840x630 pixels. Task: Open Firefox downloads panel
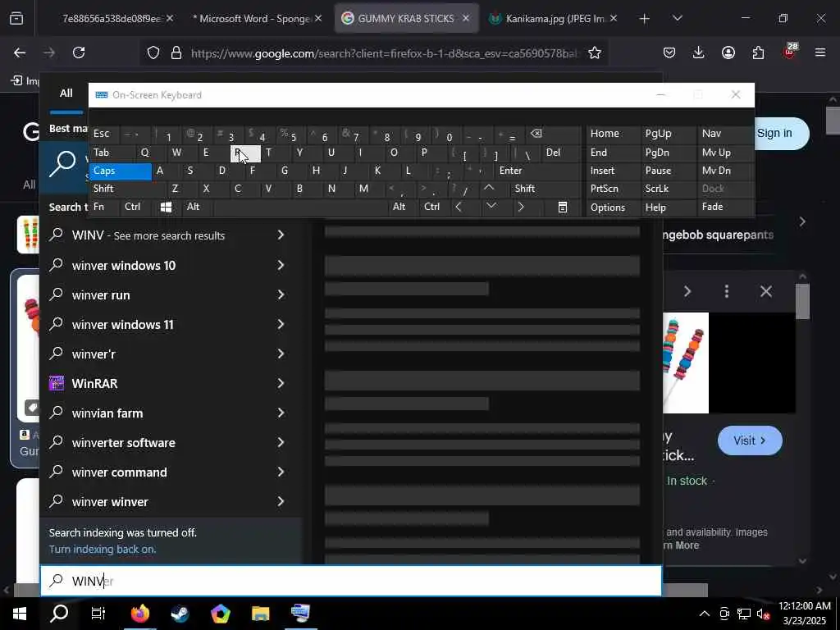tap(698, 52)
